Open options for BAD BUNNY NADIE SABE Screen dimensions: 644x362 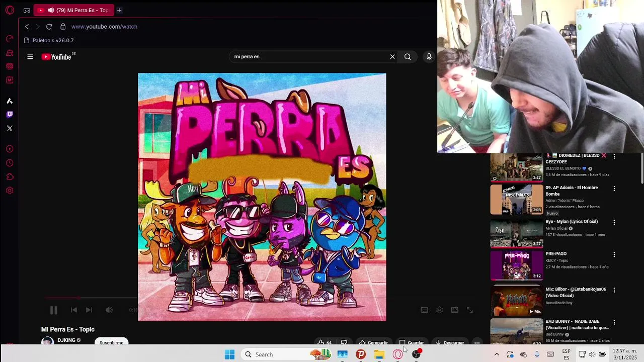coord(614,322)
